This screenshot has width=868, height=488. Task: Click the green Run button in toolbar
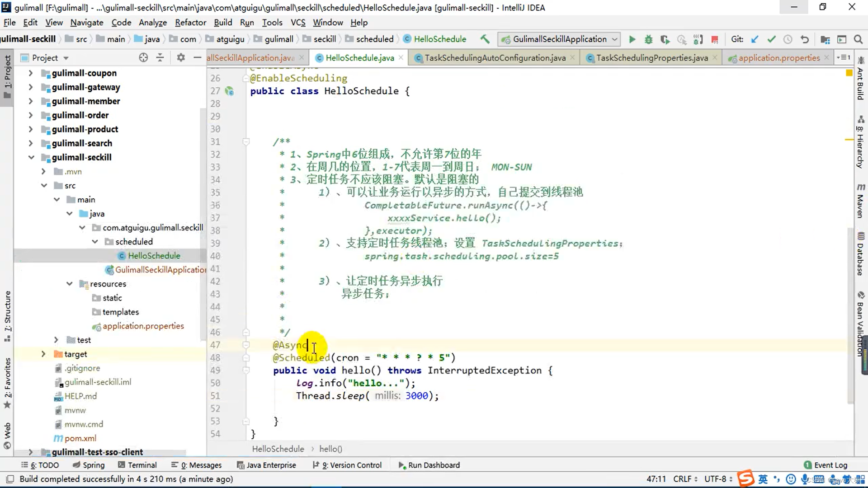632,39
